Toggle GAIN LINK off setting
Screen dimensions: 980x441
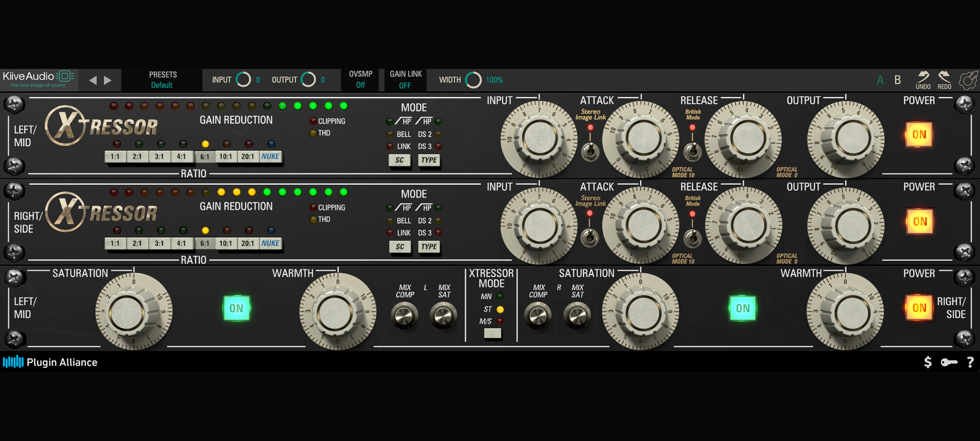tap(405, 80)
